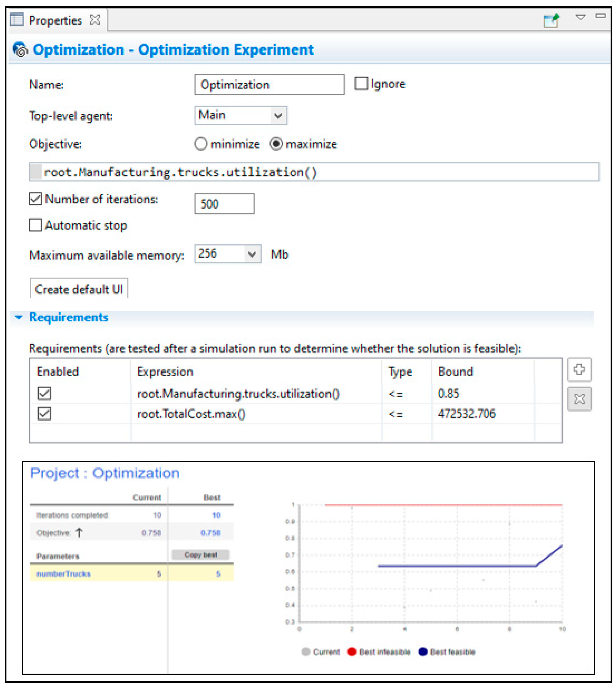616x687 pixels.
Task: Click the Best infeasible red legend marker
Action: point(352,651)
